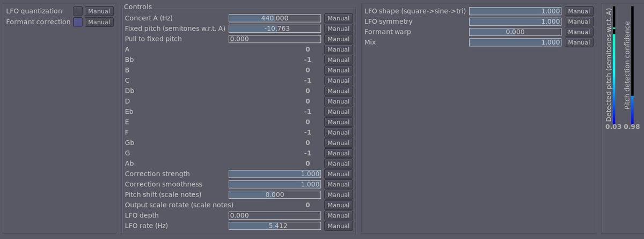Toggle the Formant correction checkbox
This screenshot has width=644, height=239.
pos(78,22)
